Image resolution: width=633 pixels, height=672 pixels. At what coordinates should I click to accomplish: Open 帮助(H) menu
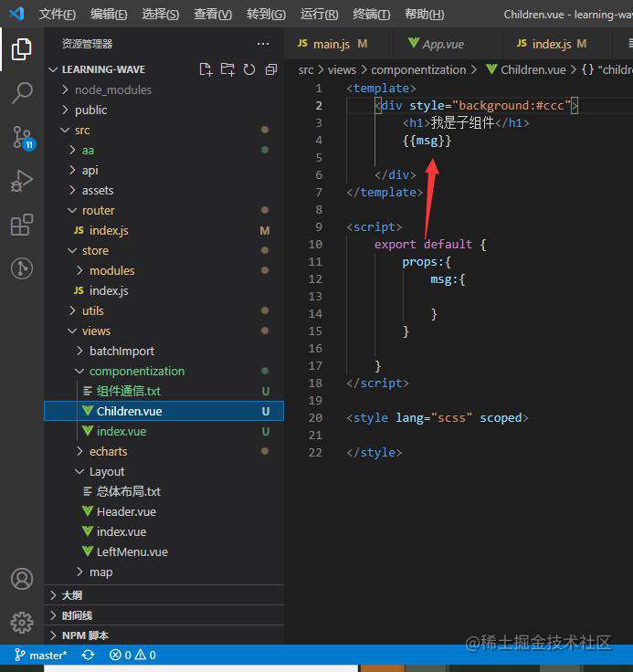(424, 15)
